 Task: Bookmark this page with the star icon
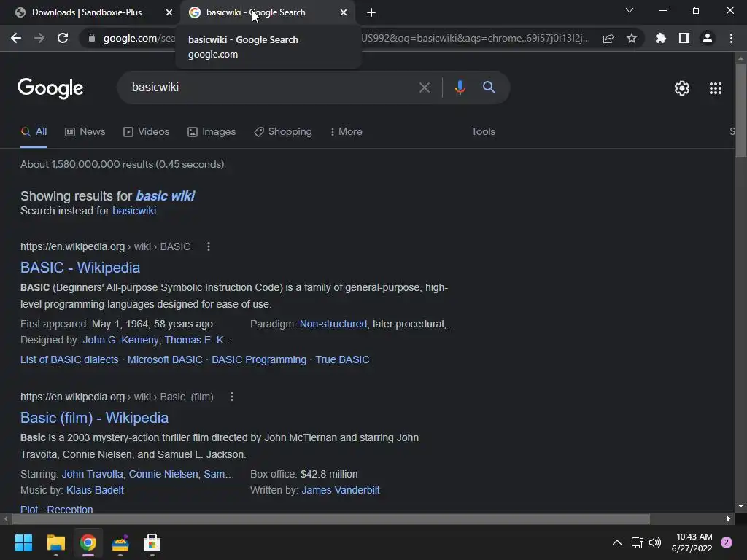[x=632, y=38]
